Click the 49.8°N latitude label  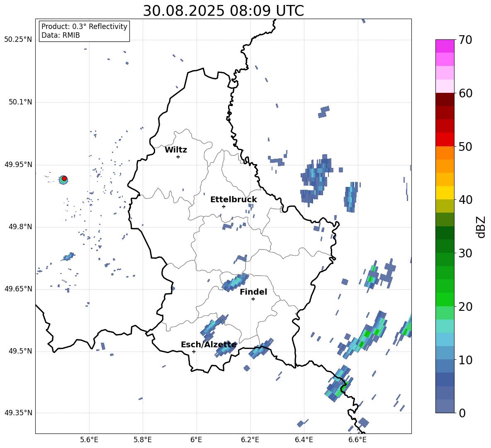[x=20, y=227]
